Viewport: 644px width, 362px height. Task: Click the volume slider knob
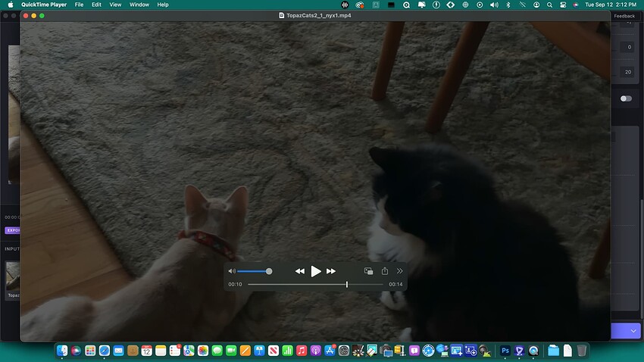pyautogui.click(x=269, y=271)
